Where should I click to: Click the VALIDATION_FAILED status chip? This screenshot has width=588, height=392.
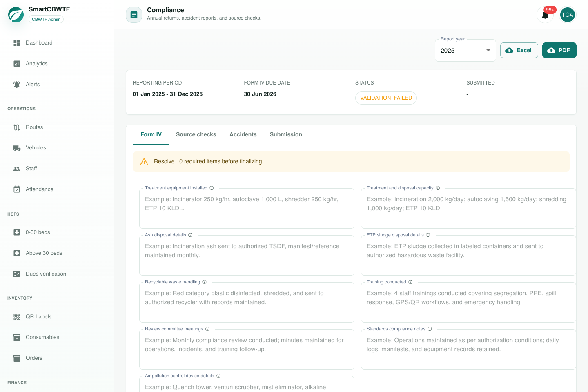pos(386,98)
